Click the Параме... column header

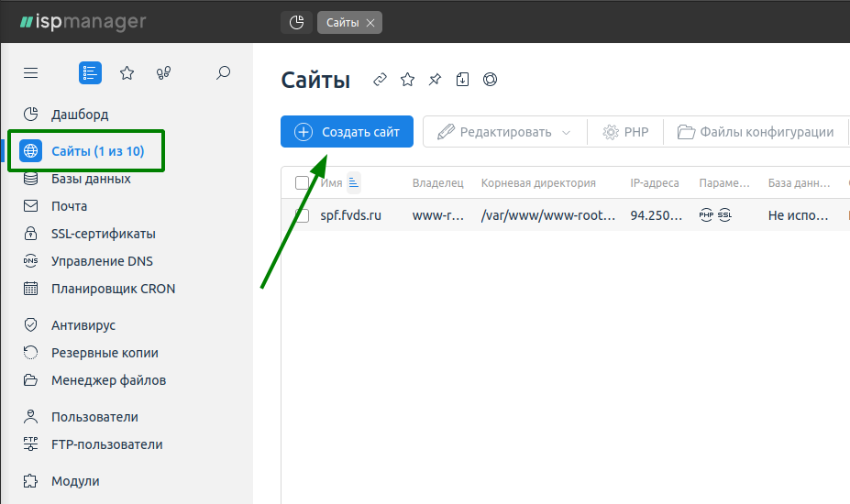(724, 183)
